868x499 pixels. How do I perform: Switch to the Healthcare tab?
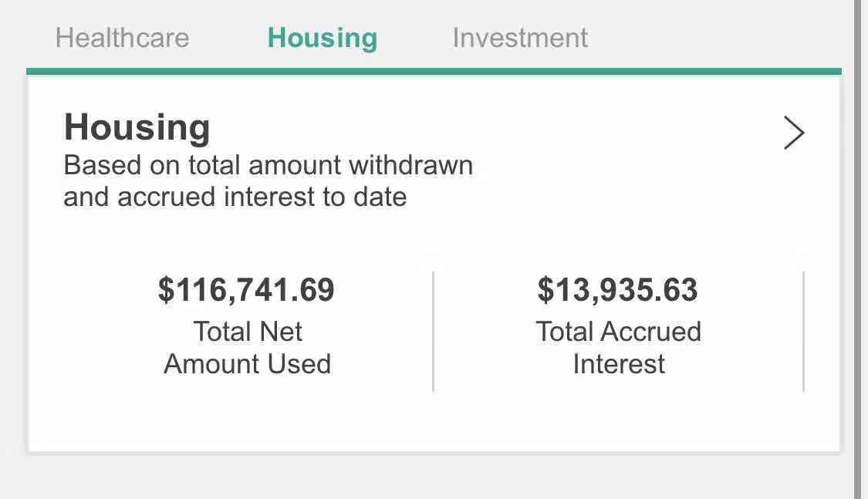122,38
